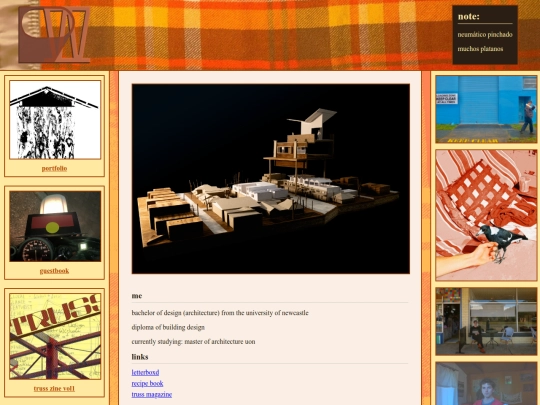Click the 'links' section heading
Image resolution: width=540 pixels, height=405 pixels.
pyautogui.click(x=140, y=357)
